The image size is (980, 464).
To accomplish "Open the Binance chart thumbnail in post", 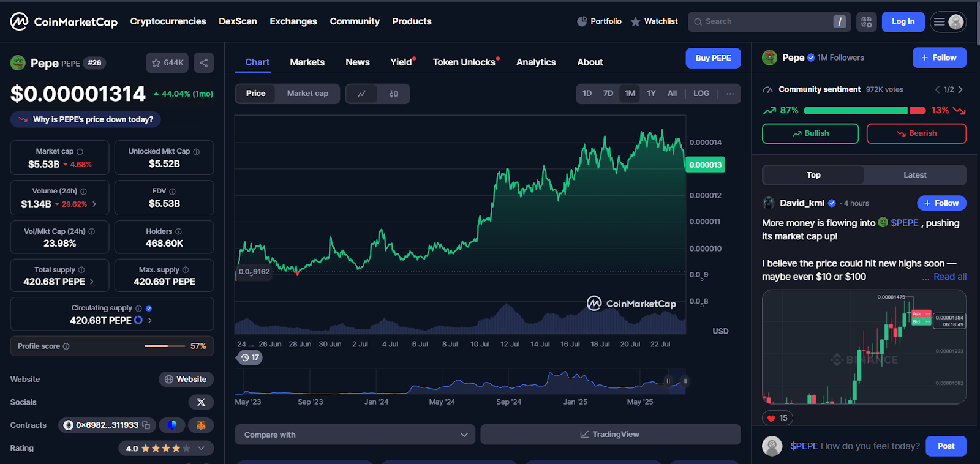I will (x=864, y=347).
